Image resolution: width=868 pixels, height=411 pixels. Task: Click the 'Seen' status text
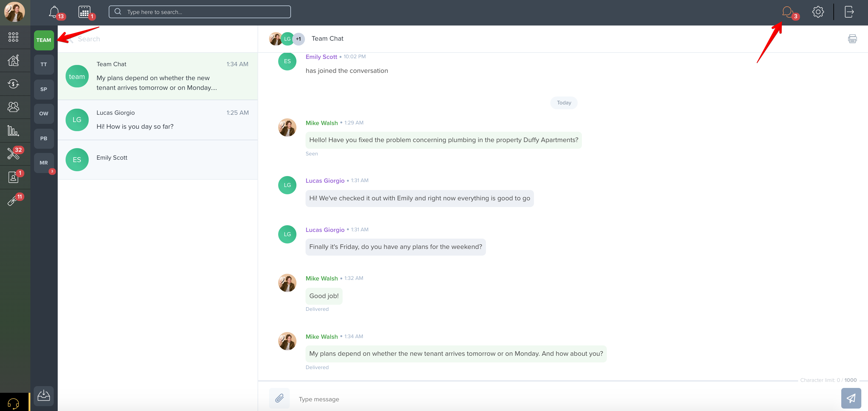tap(311, 154)
